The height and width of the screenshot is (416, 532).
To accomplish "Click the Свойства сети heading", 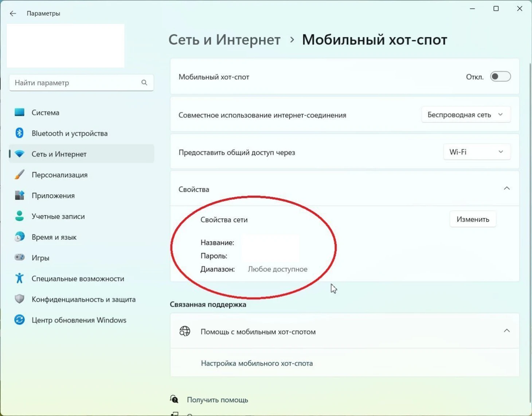I will (x=224, y=219).
